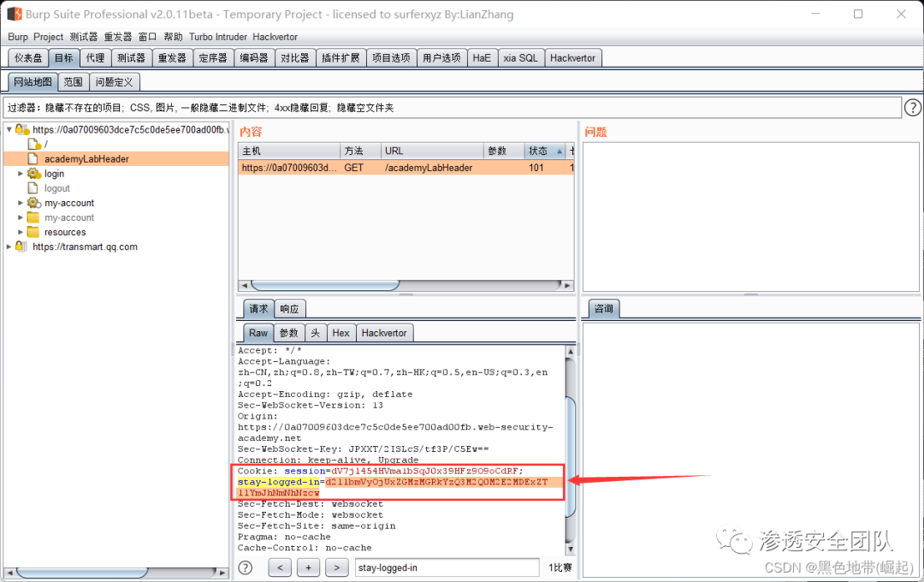Click the page icon next to logout
This screenshot has width=924, height=582.
tap(33, 188)
